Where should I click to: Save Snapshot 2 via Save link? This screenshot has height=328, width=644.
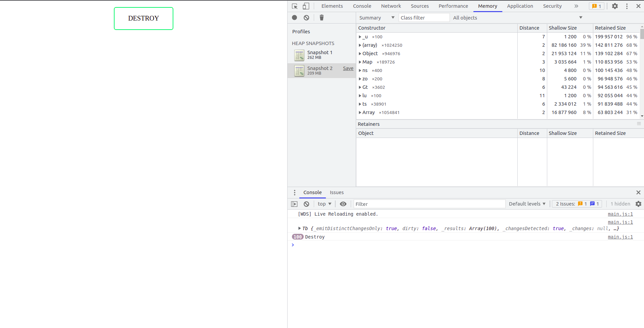pos(348,68)
